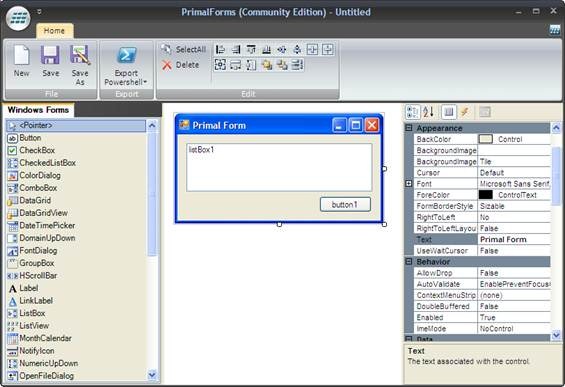The width and height of the screenshot is (565, 387).
Task: Click the tab order icon in Edit group
Action: 297,65
